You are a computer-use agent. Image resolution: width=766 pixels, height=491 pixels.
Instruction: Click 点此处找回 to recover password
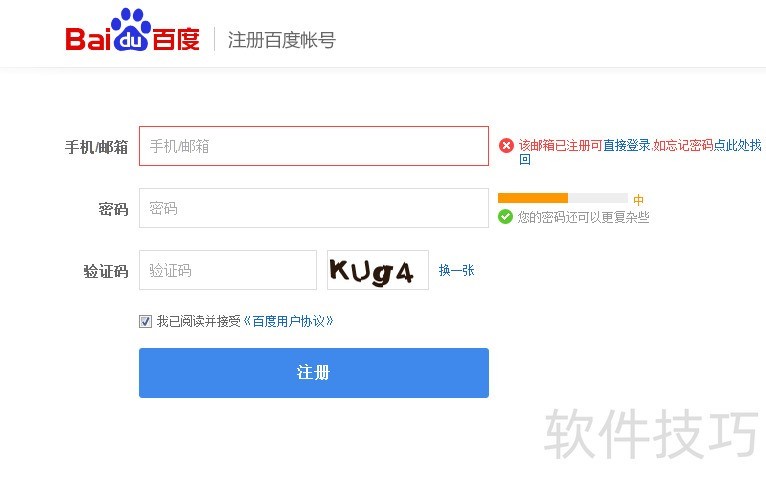tap(736, 145)
